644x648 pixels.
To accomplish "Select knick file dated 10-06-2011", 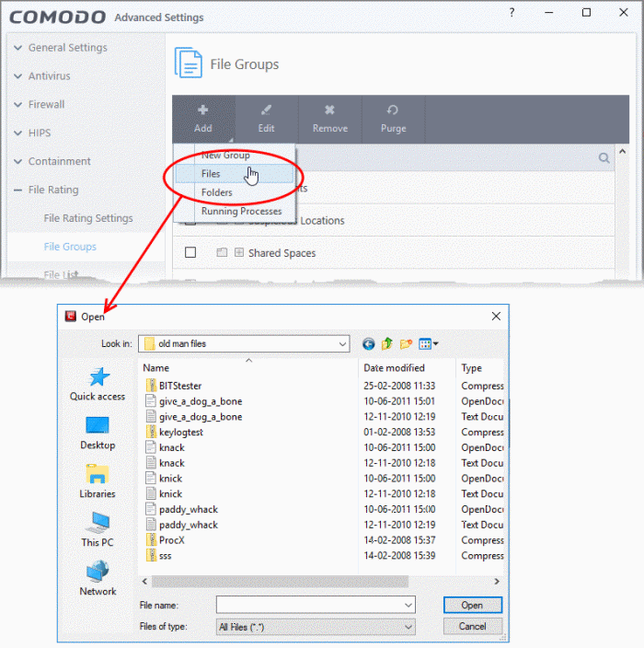I will coord(170,479).
